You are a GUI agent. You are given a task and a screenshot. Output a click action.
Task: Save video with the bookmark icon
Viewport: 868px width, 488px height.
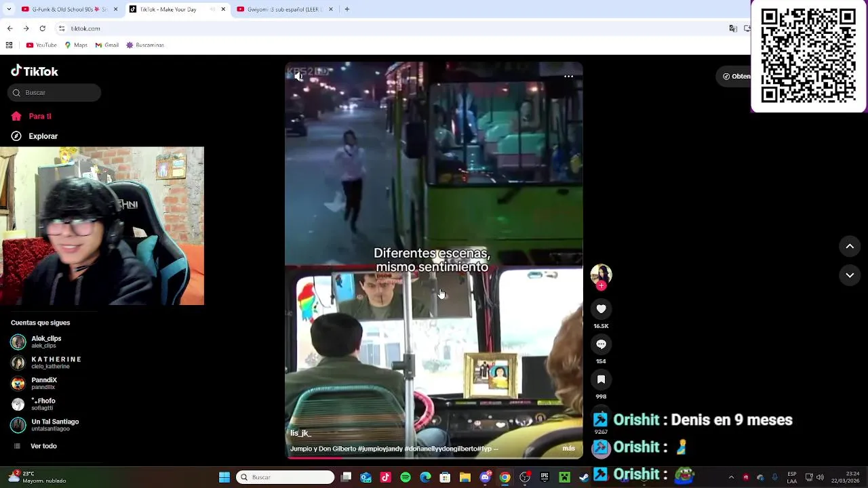click(601, 380)
